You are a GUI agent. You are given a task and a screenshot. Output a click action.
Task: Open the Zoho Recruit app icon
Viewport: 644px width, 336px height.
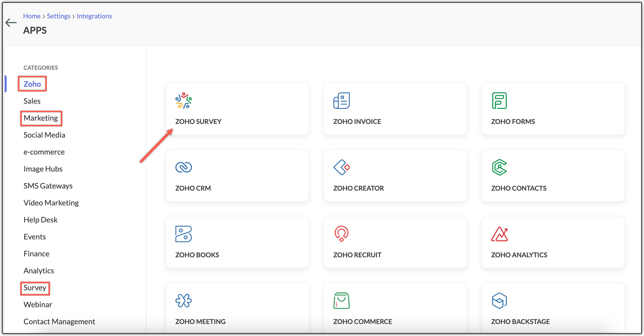341,234
